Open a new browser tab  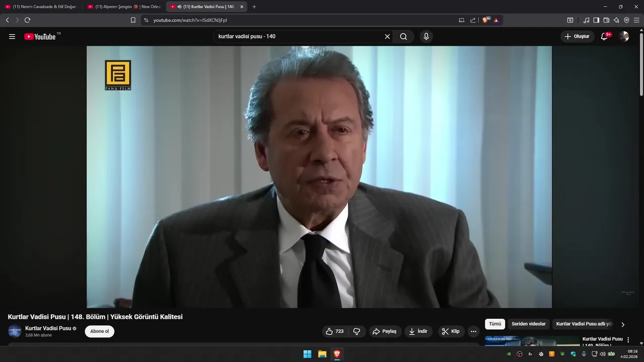[254, 7]
